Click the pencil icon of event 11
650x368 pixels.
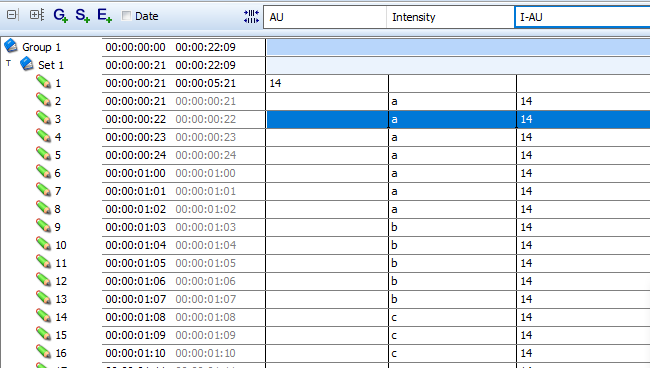44,262
